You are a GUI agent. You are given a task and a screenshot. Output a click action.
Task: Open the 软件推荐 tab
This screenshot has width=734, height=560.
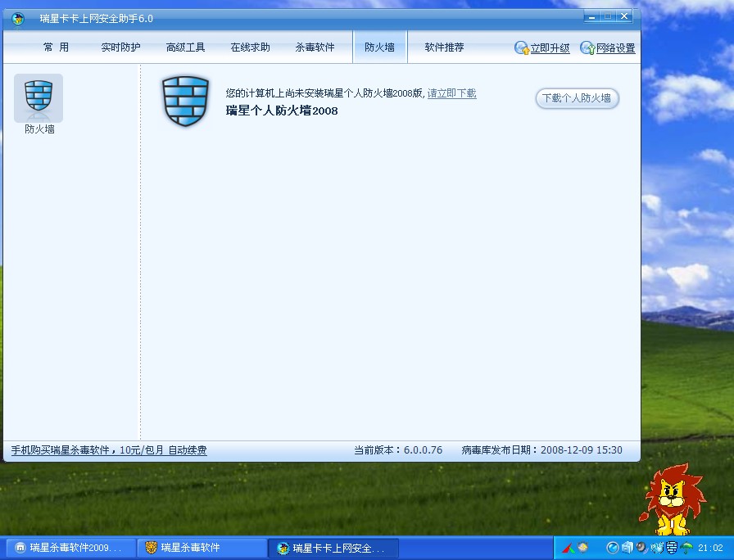[444, 47]
